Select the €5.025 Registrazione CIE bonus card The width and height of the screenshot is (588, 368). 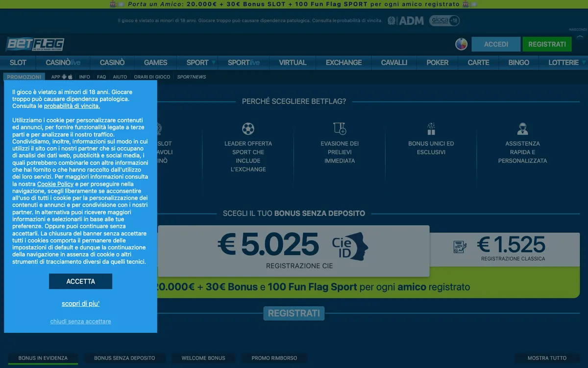click(x=294, y=251)
